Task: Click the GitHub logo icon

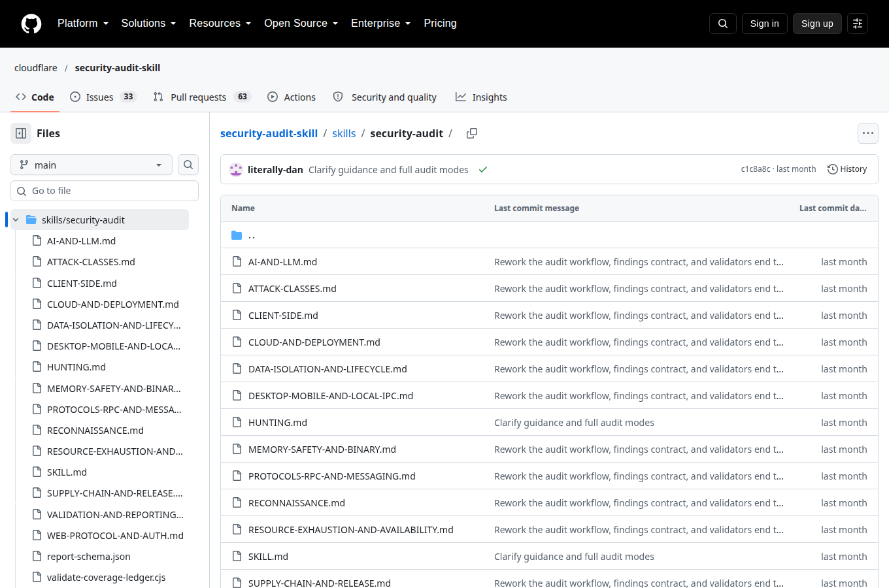Action: tap(31, 24)
